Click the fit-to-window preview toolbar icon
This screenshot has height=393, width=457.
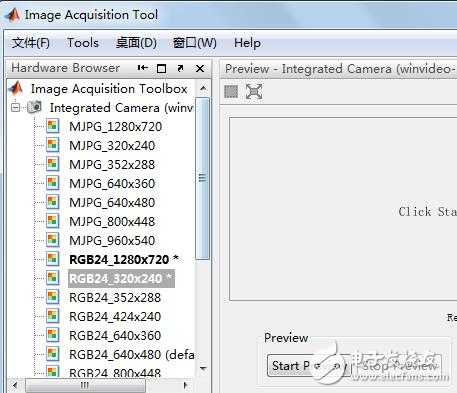pos(254,91)
